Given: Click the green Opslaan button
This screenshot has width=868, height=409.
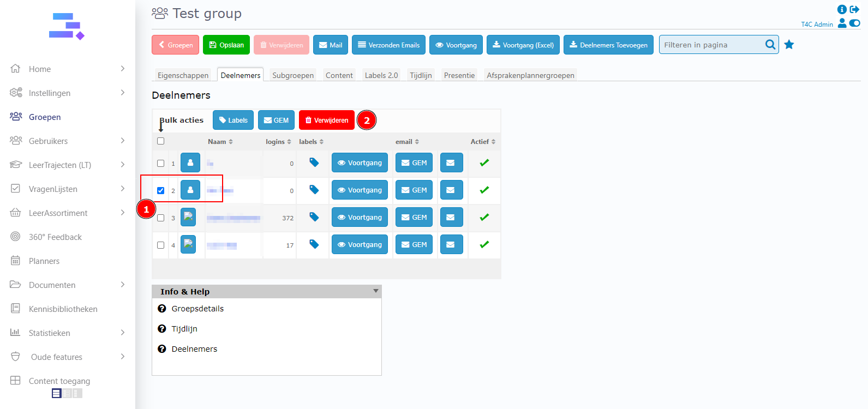Looking at the screenshot, I should coord(226,45).
